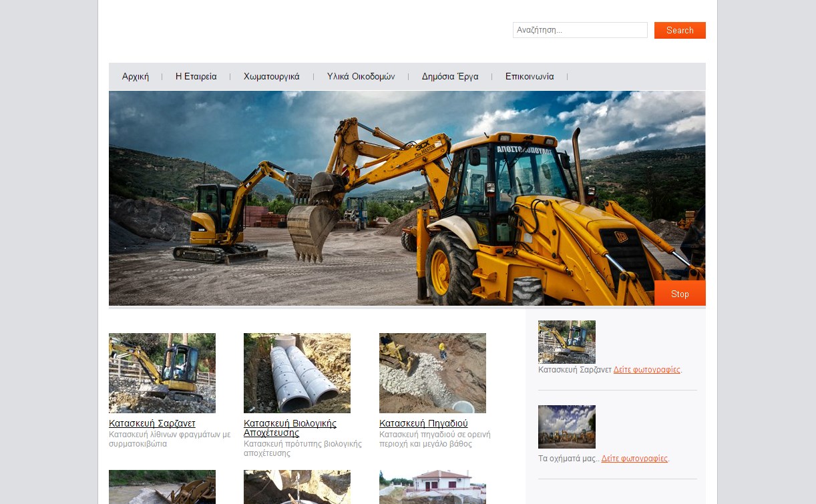
Task: Open the white house thumbnail in the second row
Action: [x=433, y=487]
